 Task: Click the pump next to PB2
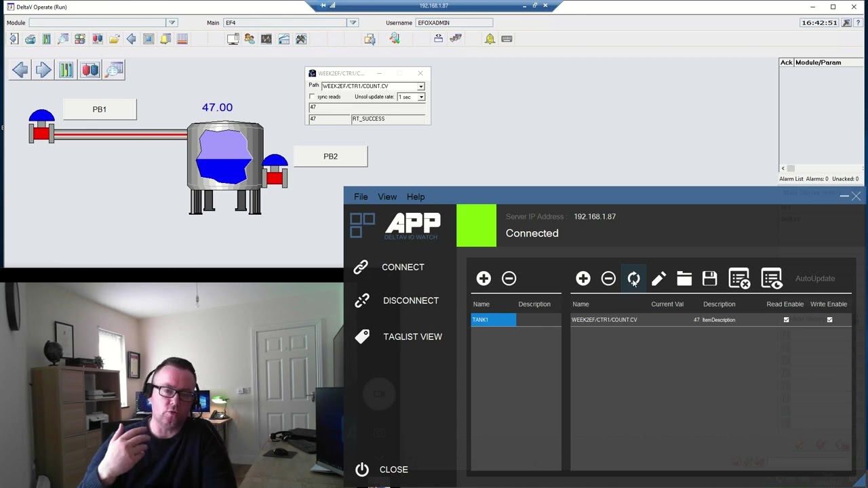(275, 171)
